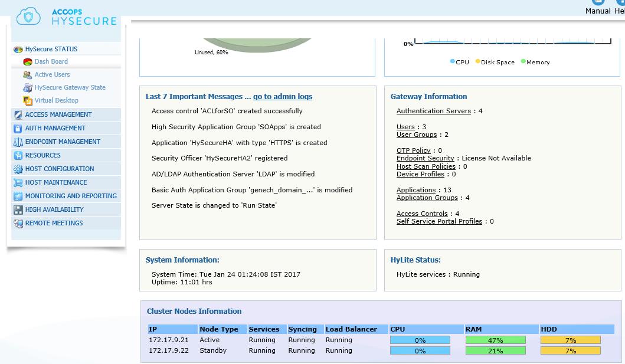625x364 pixels.
Task: Open the Device Profiles link
Action: [x=421, y=174]
